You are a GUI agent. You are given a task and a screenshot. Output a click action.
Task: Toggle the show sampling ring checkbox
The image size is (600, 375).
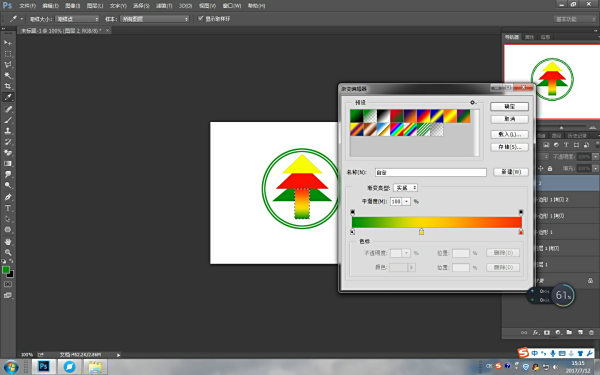pyautogui.click(x=201, y=18)
